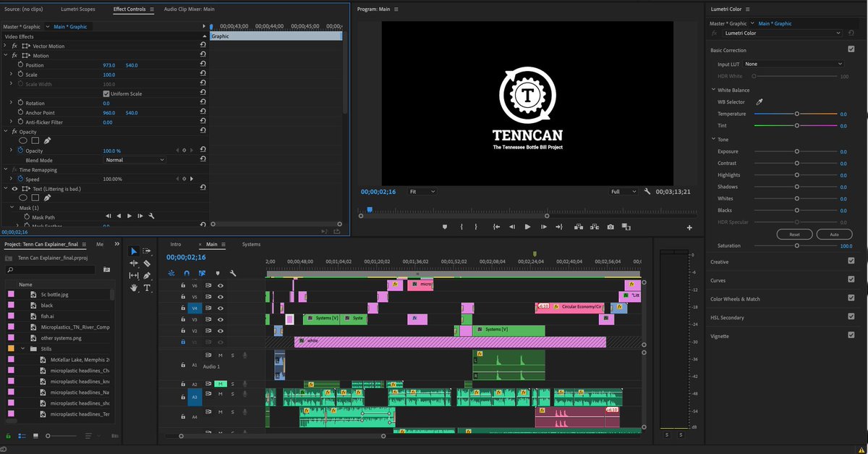Click the Extract button in Program Monitor
868x454 pixels.
pos(595,227)
